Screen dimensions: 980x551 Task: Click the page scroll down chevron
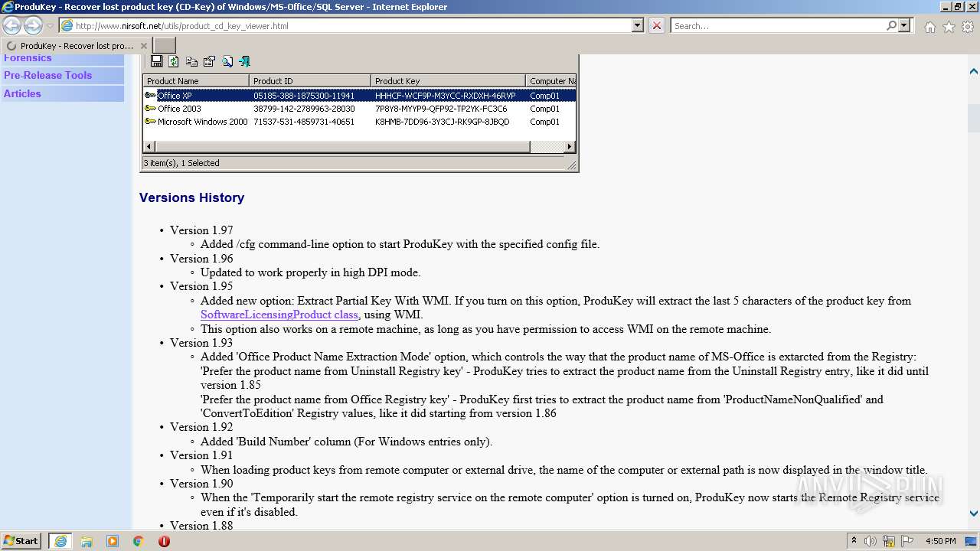pyautogui.click(x=974, y=514)
